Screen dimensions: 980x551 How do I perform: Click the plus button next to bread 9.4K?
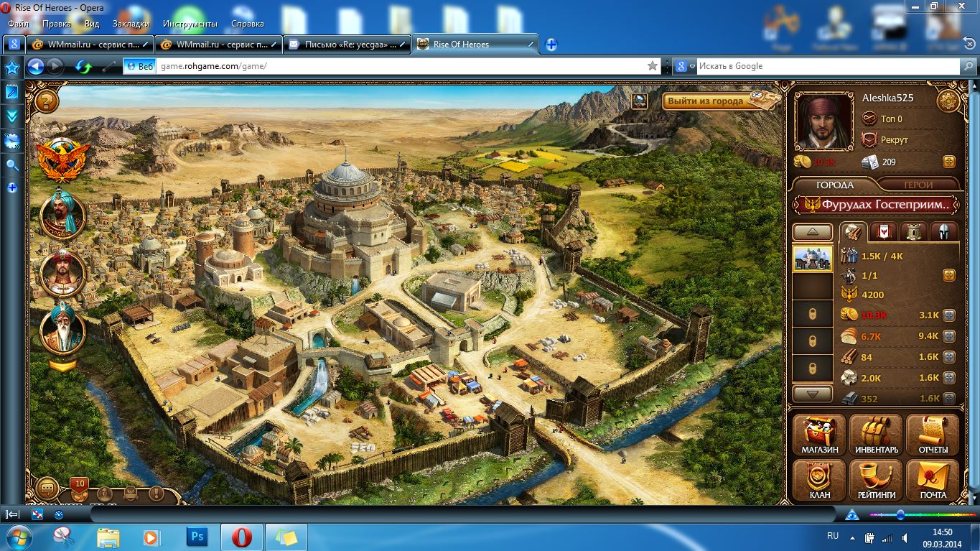pyautogui.click(x=948, y=335)
